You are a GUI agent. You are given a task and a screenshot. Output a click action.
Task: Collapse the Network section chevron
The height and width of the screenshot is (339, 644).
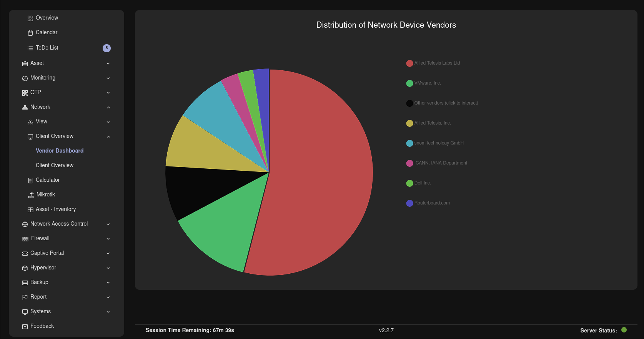tap(108, 107)
